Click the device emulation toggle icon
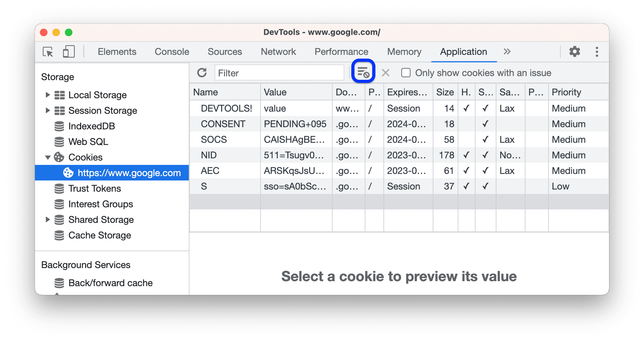 pos(68,51)
